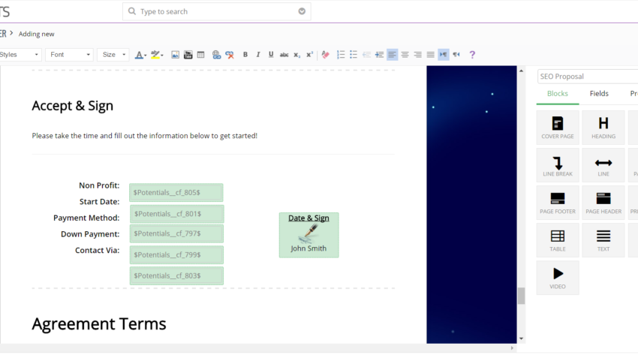This screenshot has height=364, width=638.
Task: Click the Payment Method label
Action: pyautogui.click(x=86, y=218)
